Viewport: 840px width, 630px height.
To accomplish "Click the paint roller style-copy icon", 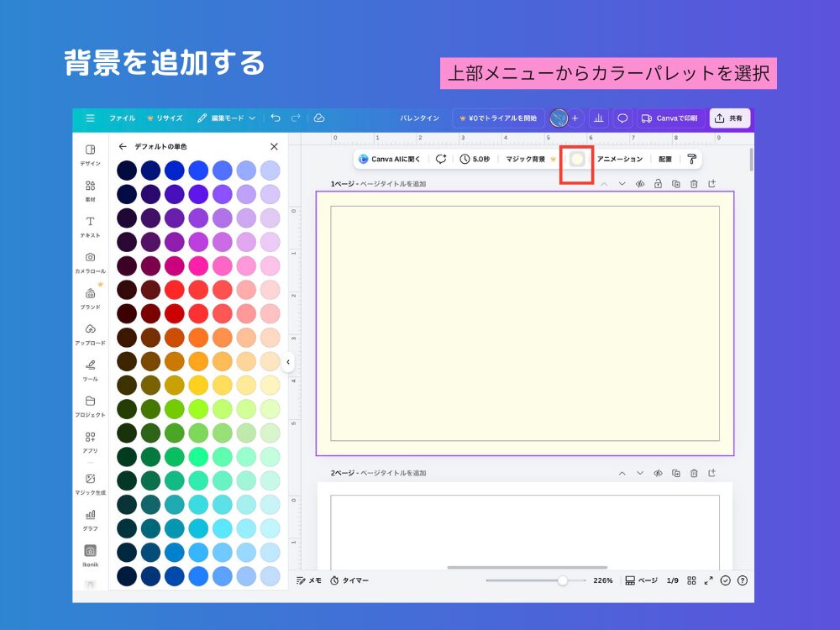I will click(693, 159).
